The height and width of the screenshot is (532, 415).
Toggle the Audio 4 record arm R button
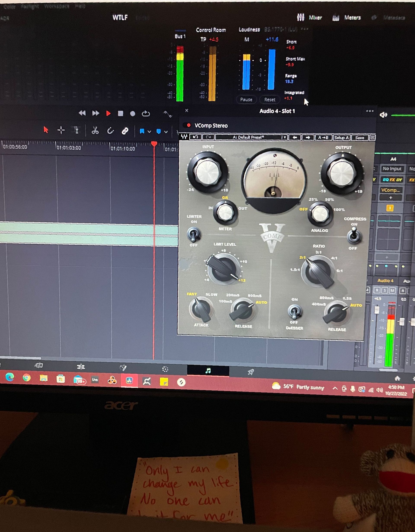pyautogui.click(x=377, y=290)
